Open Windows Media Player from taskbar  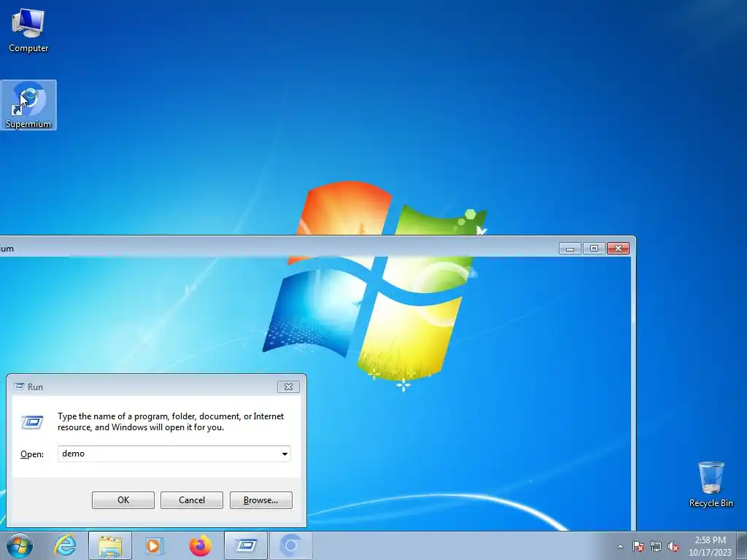[153, 545]
